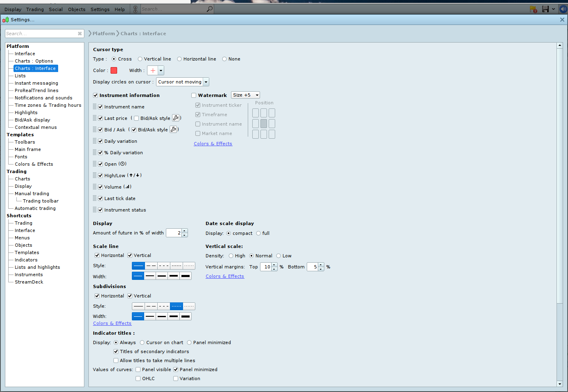Click the magnifier icon in the top search bar

pyautogui.click(x=210, y=9)
